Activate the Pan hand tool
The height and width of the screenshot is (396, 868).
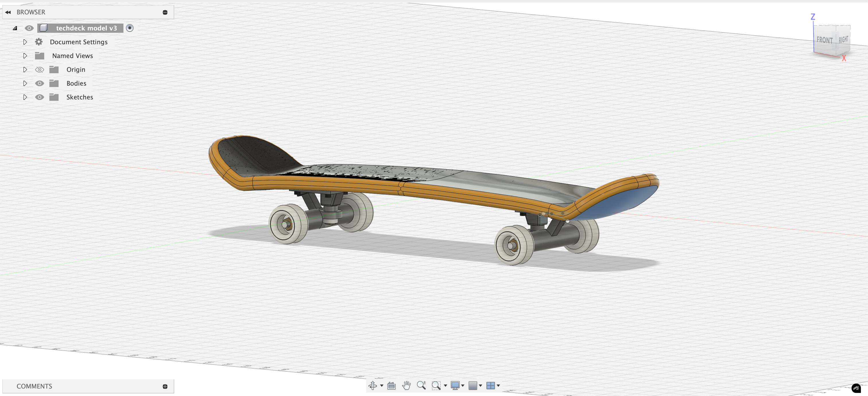(406, 385)
